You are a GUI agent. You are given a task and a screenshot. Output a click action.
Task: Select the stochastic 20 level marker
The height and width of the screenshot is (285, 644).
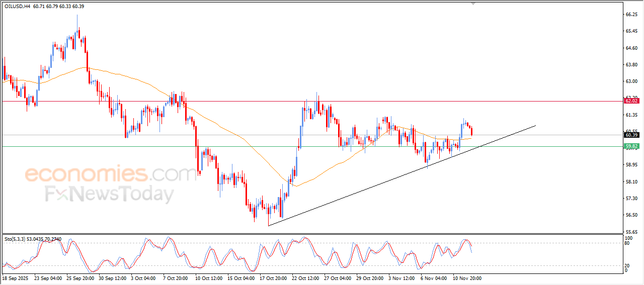627,265
